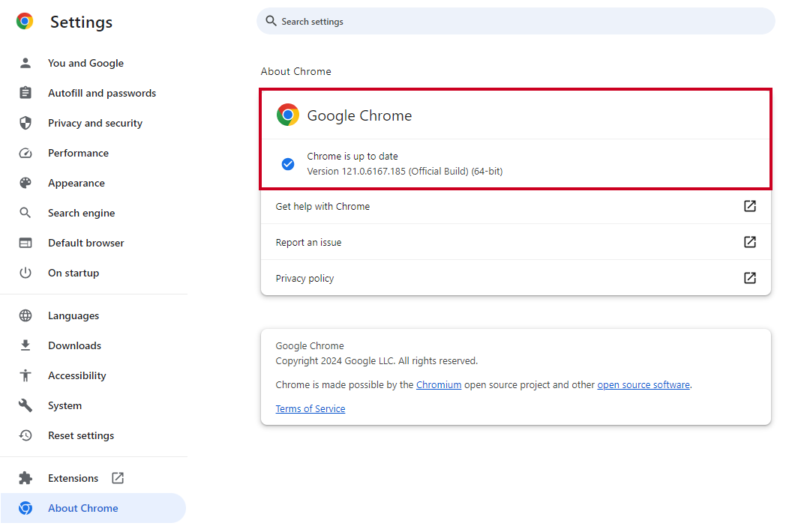Click the wrench icon for System

(25, 405)
